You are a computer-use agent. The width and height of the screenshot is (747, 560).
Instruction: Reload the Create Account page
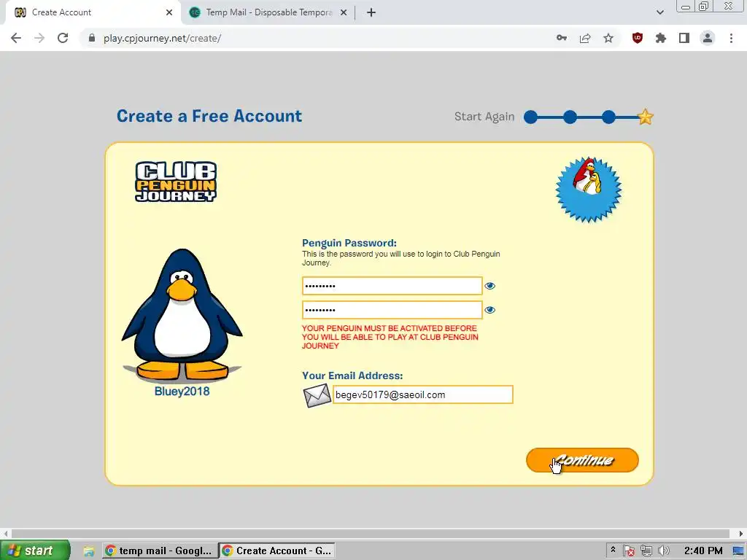[x=63, y=38]
